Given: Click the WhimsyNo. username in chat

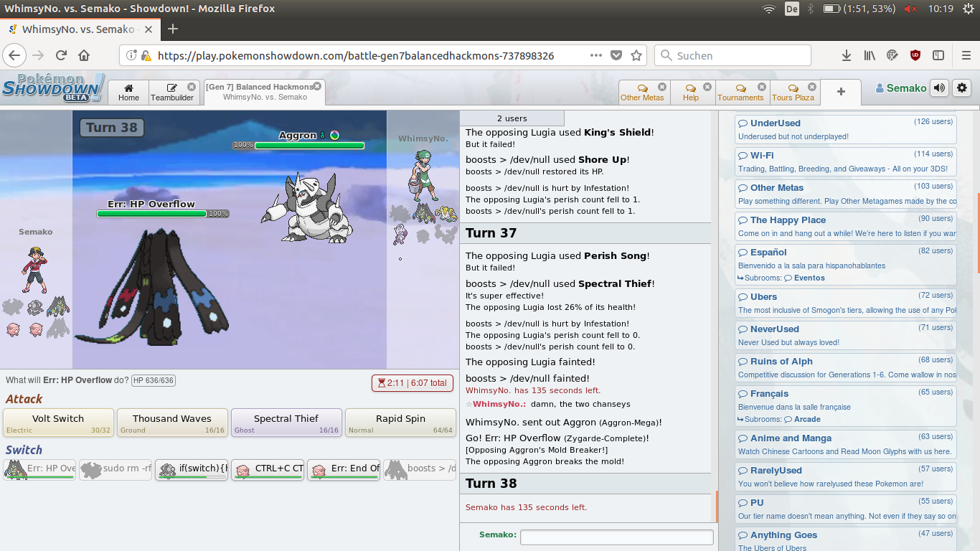Looking at the screenshot, I should coord(499,404).
